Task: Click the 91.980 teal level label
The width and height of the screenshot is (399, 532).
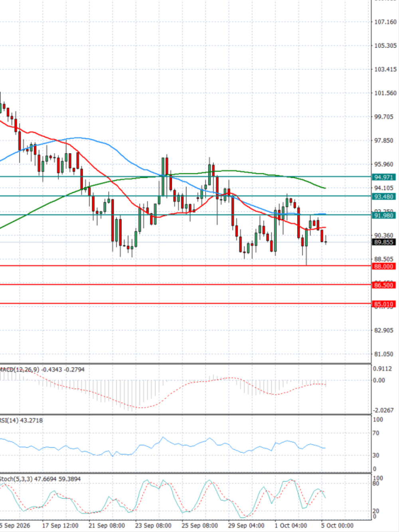Action: click(384, 215)
